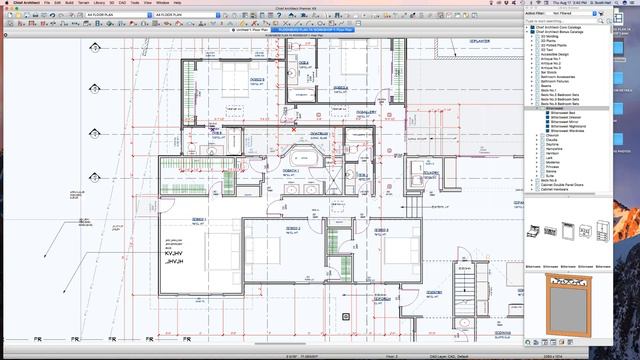The width and height of the screenshot is (640, 360).
Task: Switch to the highlighted blue plan tab
Action: click(x=313, y=30)
